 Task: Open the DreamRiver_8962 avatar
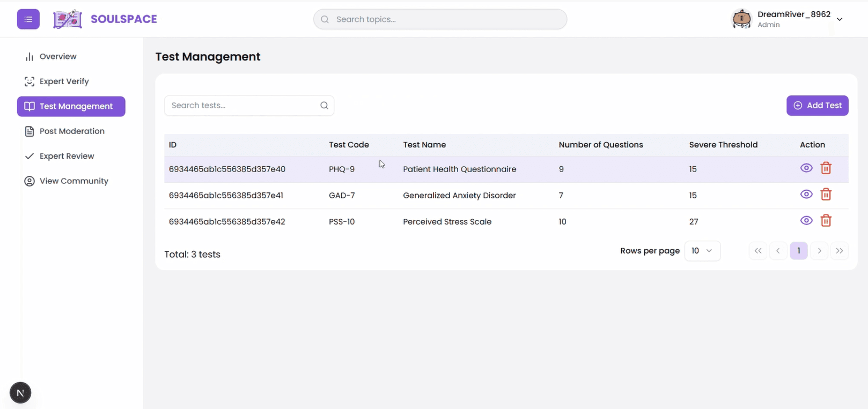coord(742,19)
